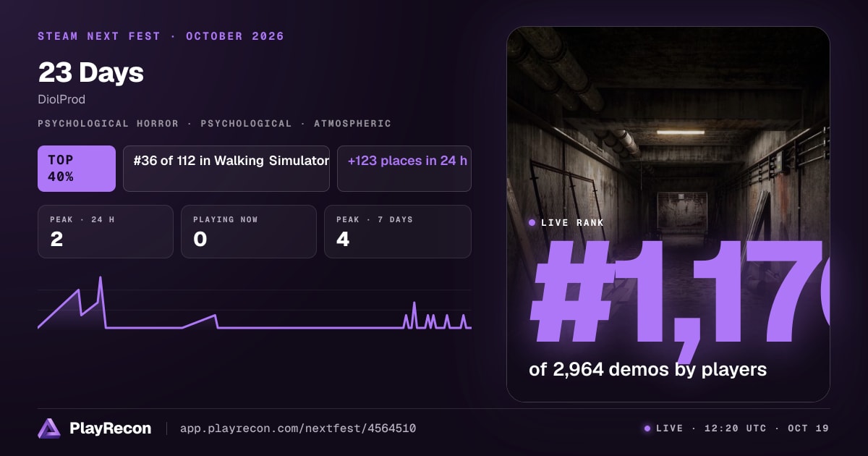Click the PlayRecon triangle logo icon

pyautogui.click(x=49, y=428)
